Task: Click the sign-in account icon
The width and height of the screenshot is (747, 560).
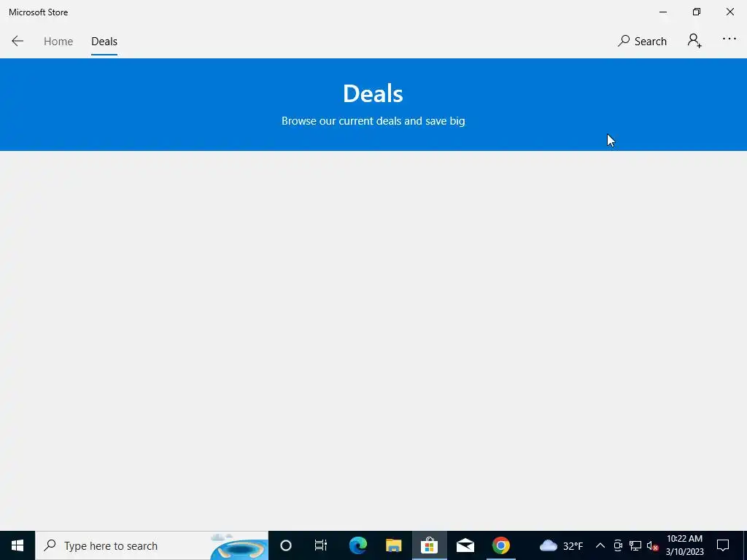Action: tap(694, 41)
